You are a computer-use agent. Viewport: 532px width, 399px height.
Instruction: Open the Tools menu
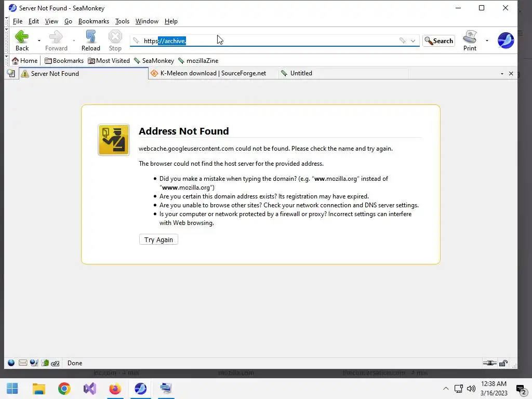coord(122,21)
